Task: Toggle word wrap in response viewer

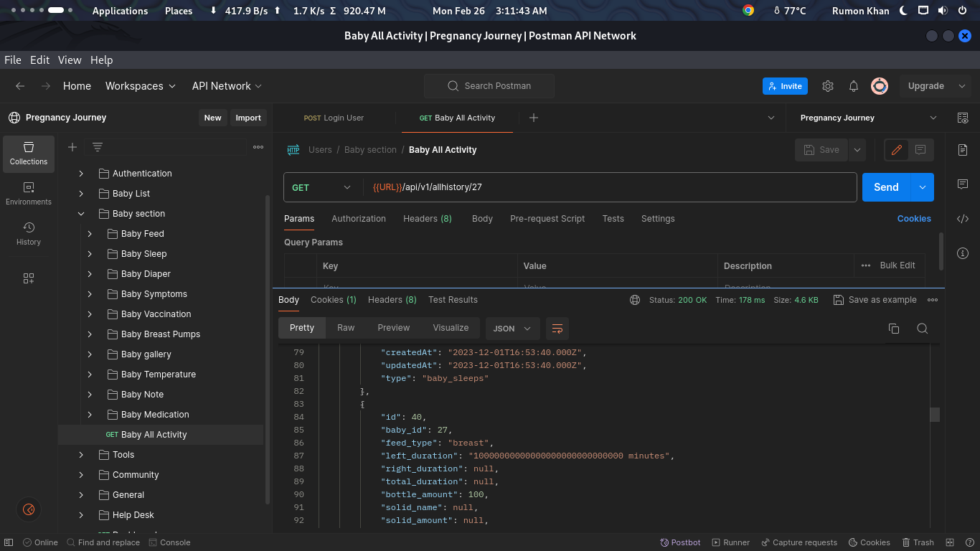Action: (x=557, y=329)
